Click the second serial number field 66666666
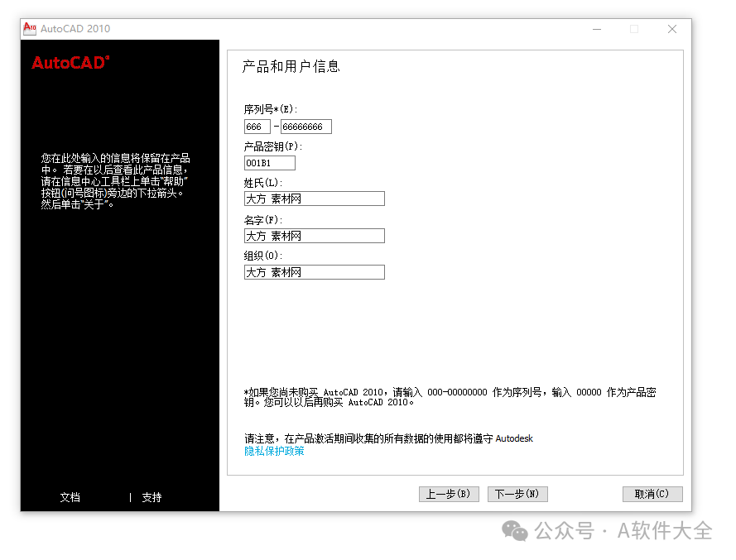 [x=306, y=127]
